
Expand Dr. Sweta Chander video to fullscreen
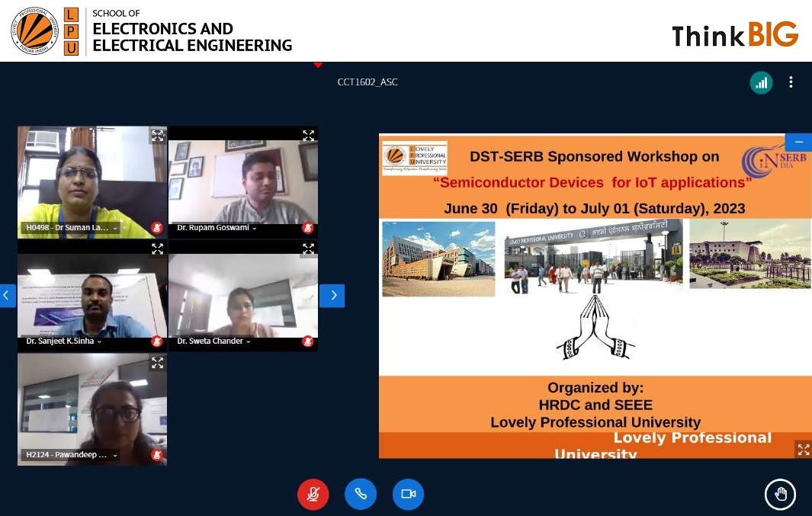[x=309, y=249]
